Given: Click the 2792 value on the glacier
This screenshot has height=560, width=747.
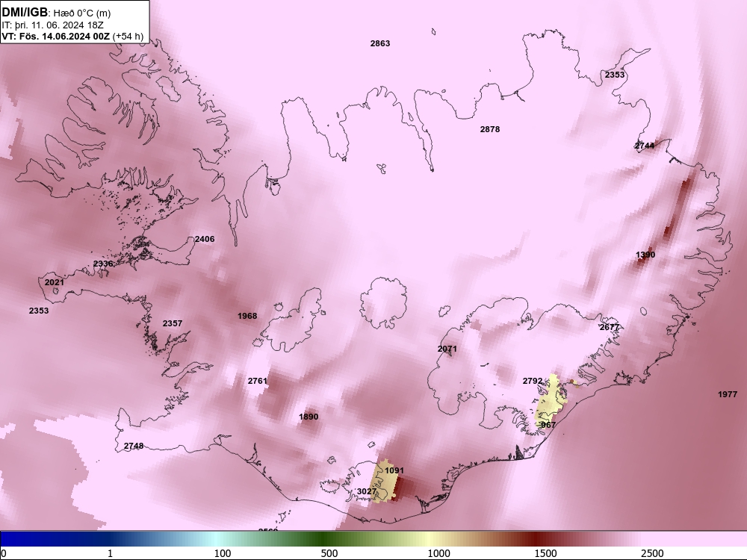Looking at the screenshot, I should pyautogui.click(x=533, y=381).
